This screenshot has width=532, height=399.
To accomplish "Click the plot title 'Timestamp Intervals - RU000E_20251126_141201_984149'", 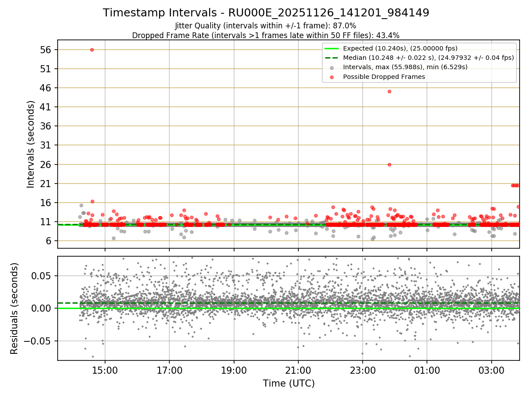I will 266,13.
